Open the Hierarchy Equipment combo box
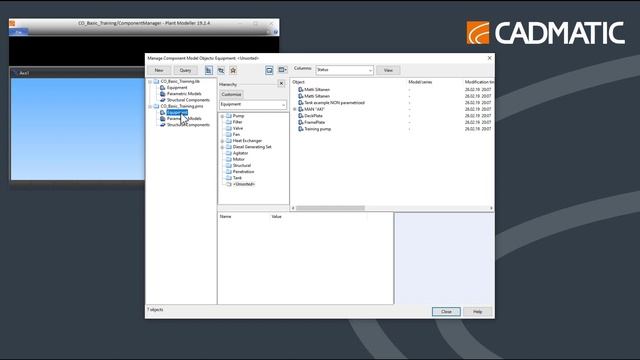This screenshot has height=360, width=640. [x=253, y=104]
